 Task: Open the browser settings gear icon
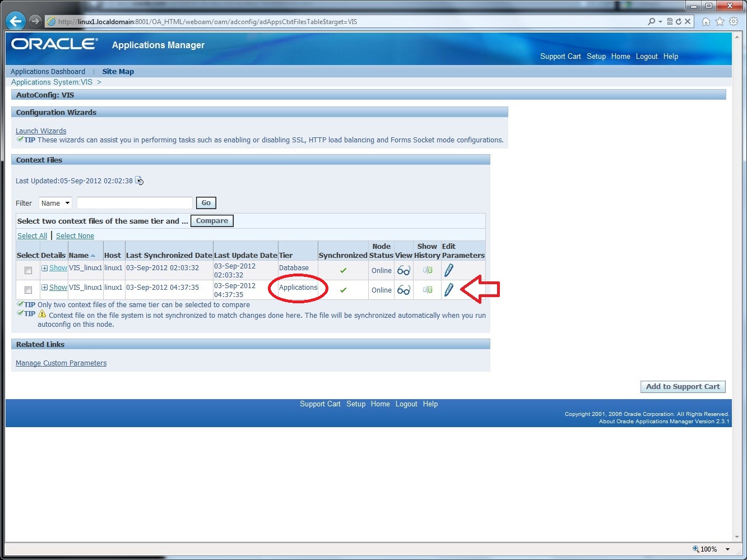(733, 21)
